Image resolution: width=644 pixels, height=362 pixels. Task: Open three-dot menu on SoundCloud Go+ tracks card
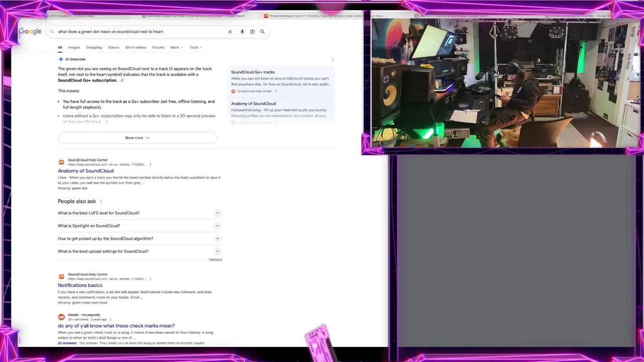[x=276, y=91]
